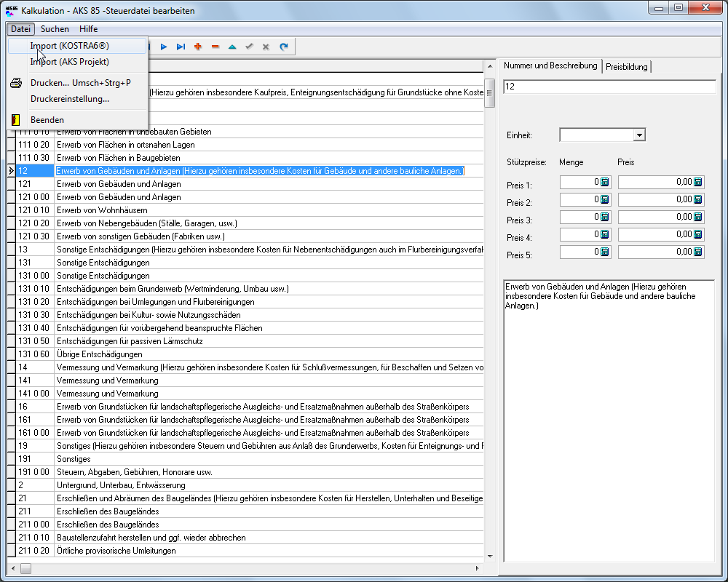Click the checkmark post edit icon
The width and height of the screenshot is (728, 582).
pos(249,47)
